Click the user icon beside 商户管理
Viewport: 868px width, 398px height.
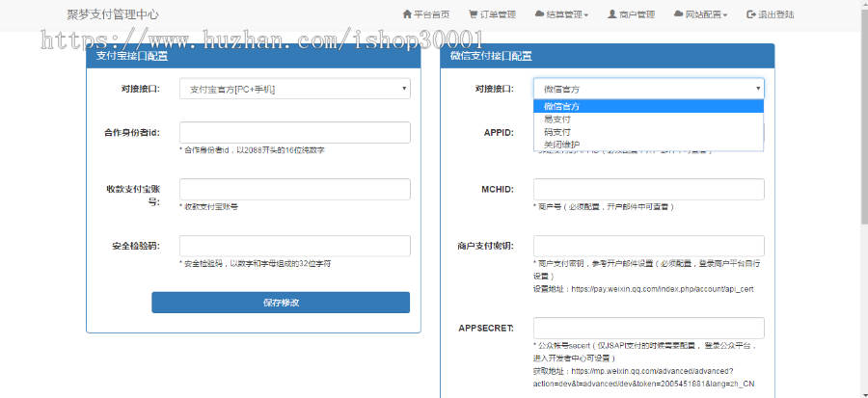click(x=611, y=14)
